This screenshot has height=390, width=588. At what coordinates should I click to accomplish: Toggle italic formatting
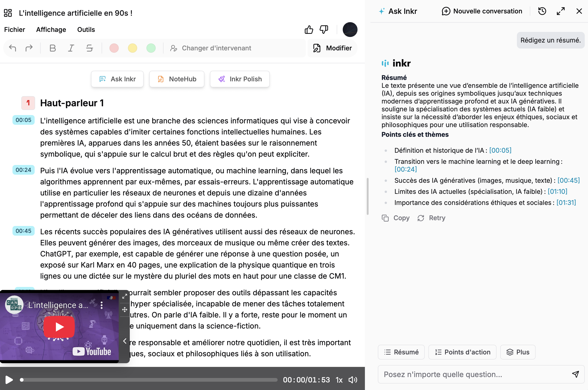pos(71,48)
